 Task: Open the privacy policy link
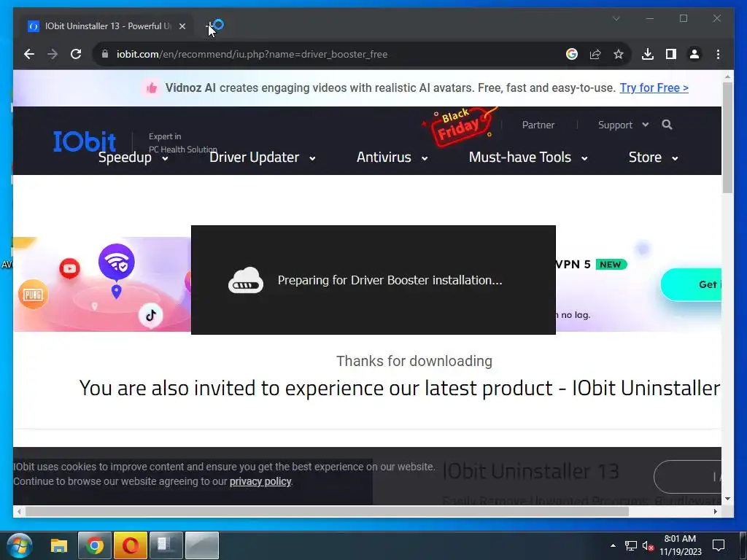260,481
